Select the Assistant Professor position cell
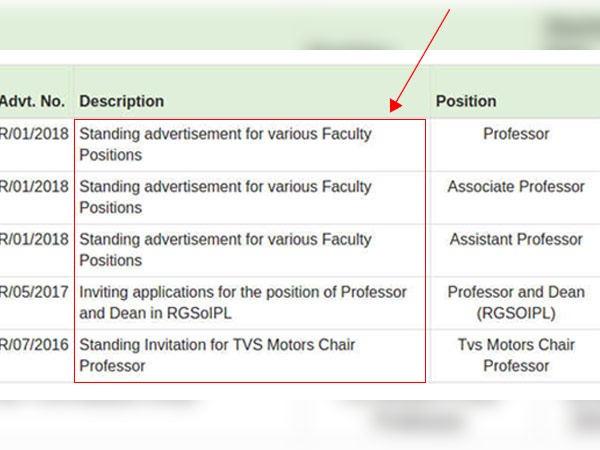 (x=515, y=240)
